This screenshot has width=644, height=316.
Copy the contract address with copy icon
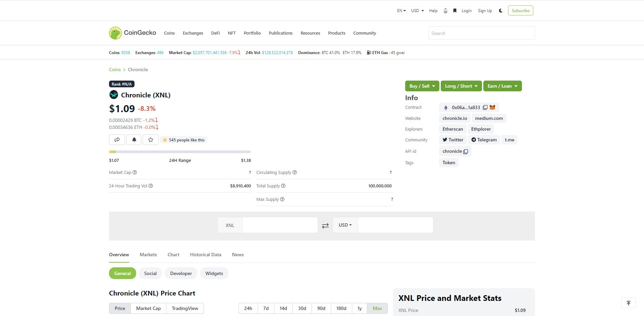(485, 107)
